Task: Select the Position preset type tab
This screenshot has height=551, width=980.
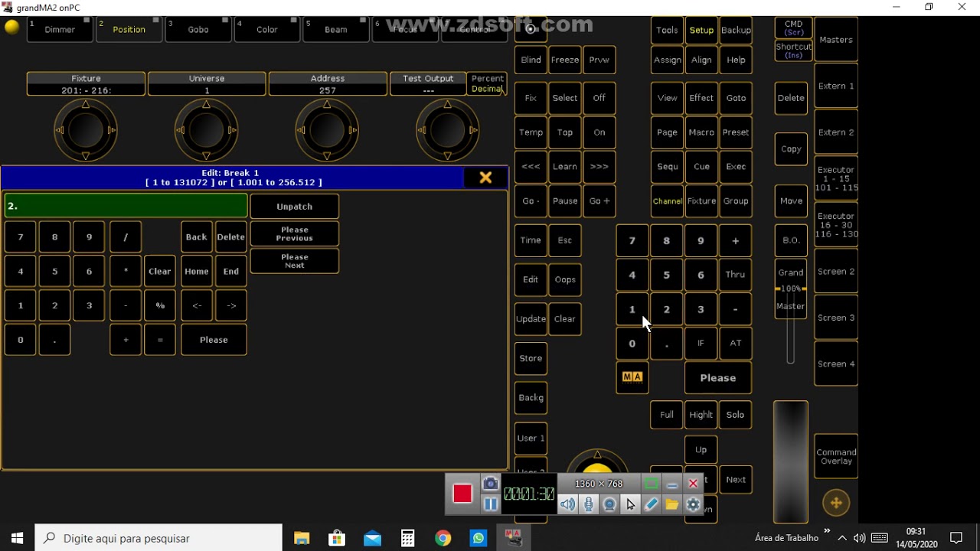Action: [128, 29]
